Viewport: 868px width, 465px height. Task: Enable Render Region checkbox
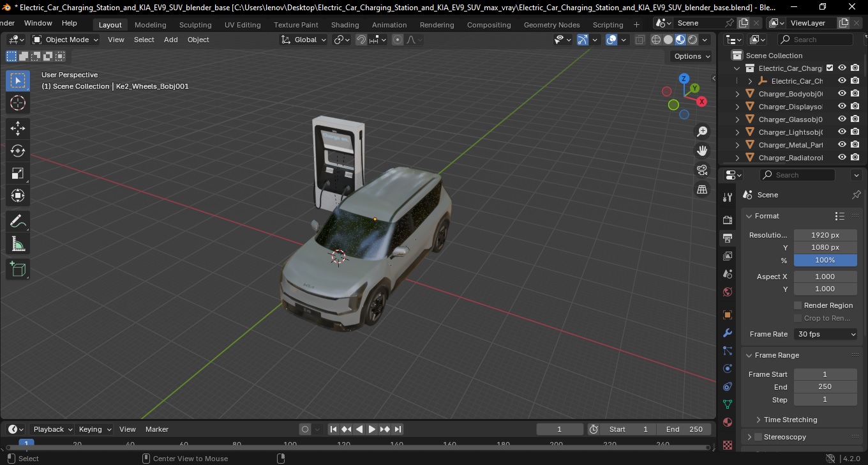coord(798,305)
